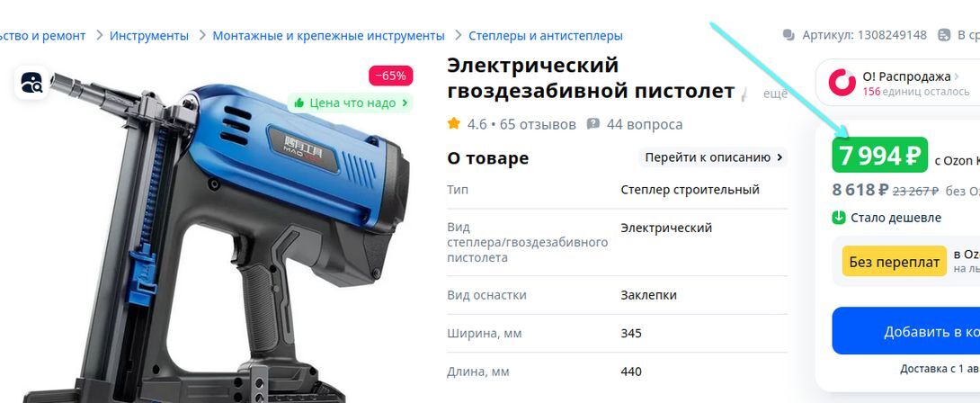Open Степлеры и антистеплеры breadcrumb

coord(546,36)
